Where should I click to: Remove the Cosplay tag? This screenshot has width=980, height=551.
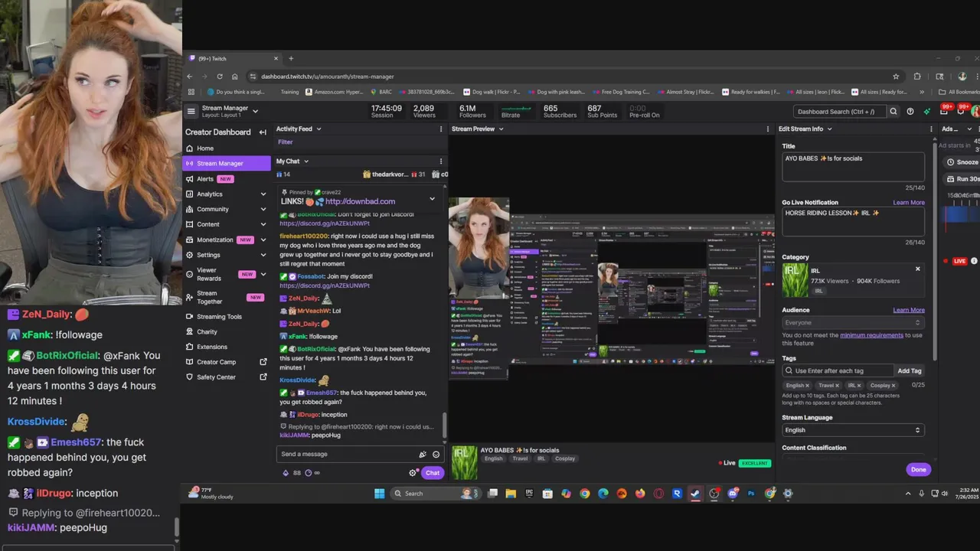pyautogui.click(x=893, y=386)
